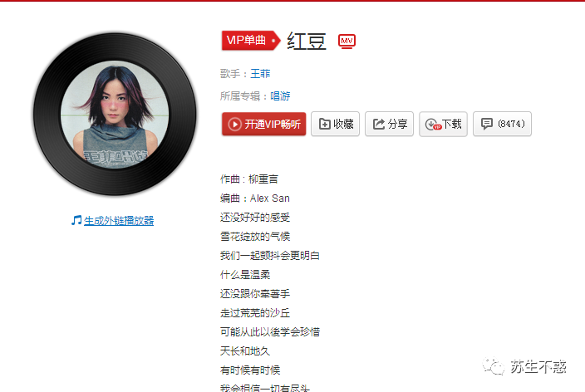Click the 开通VIP畅听 button

pyautogui.click(x=263, y=124)
